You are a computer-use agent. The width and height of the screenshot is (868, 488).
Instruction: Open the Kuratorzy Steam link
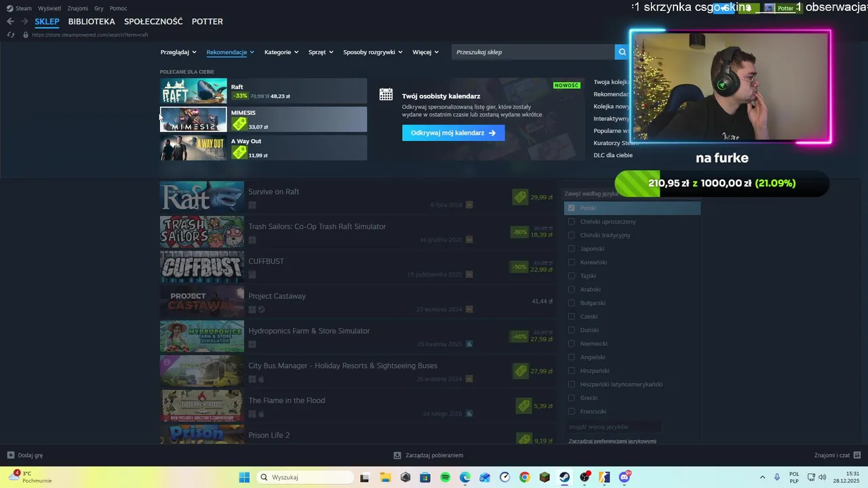click(616, 143)
